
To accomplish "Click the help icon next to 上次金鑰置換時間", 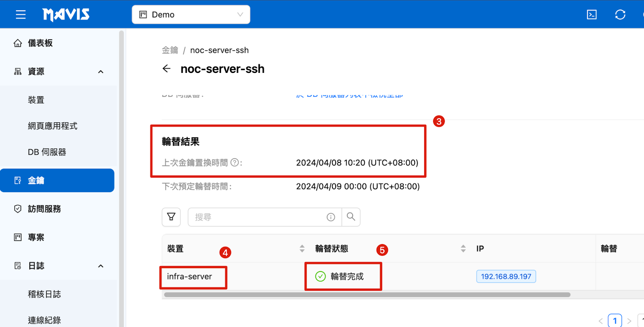I will tap(235, 163).
